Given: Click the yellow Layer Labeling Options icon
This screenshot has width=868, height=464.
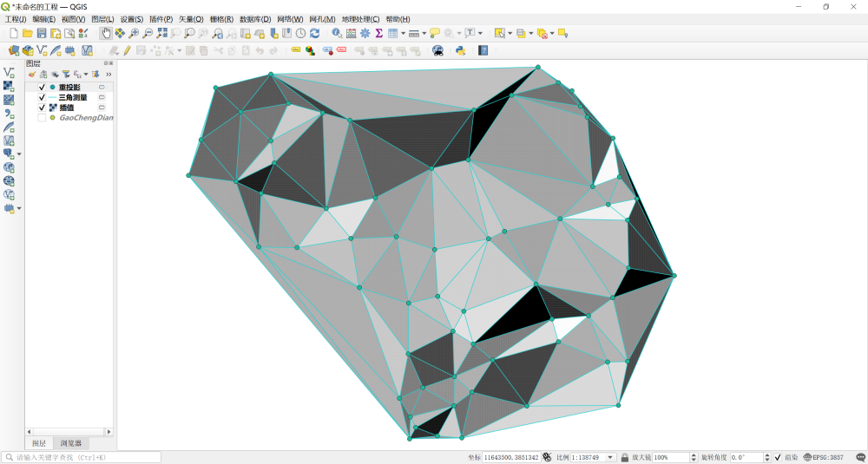Looking at the screenshot, I should (296, 50).
